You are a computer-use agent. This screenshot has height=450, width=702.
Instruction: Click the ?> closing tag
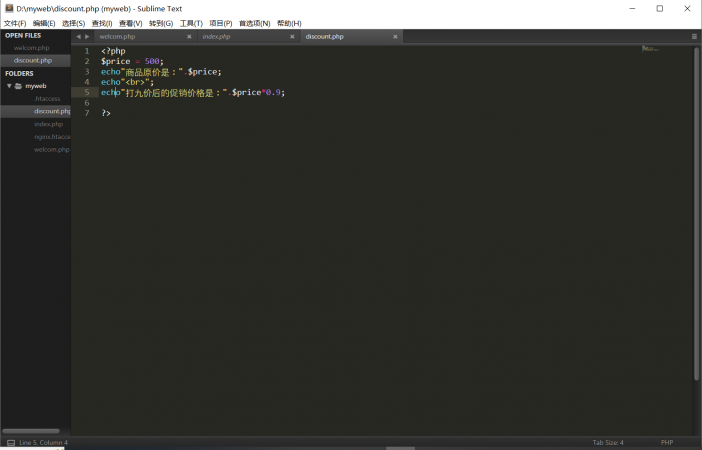pos(106,113)
